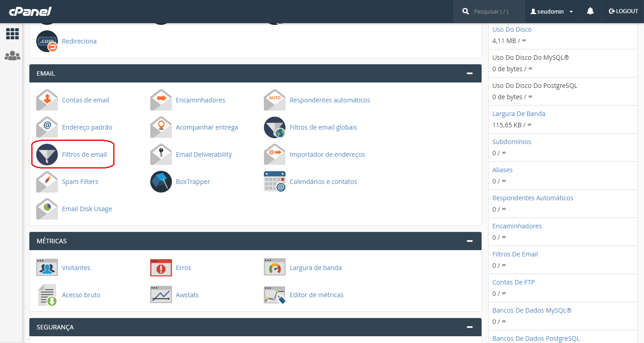644x343 pixels.
Task: Open the Email Disk Usage pie icon
Action: click(47, 209)
